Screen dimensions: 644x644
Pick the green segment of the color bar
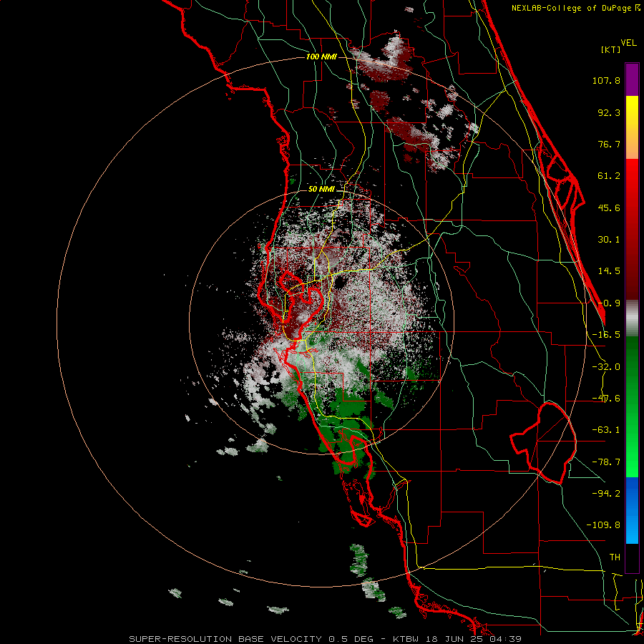point(632,406)
